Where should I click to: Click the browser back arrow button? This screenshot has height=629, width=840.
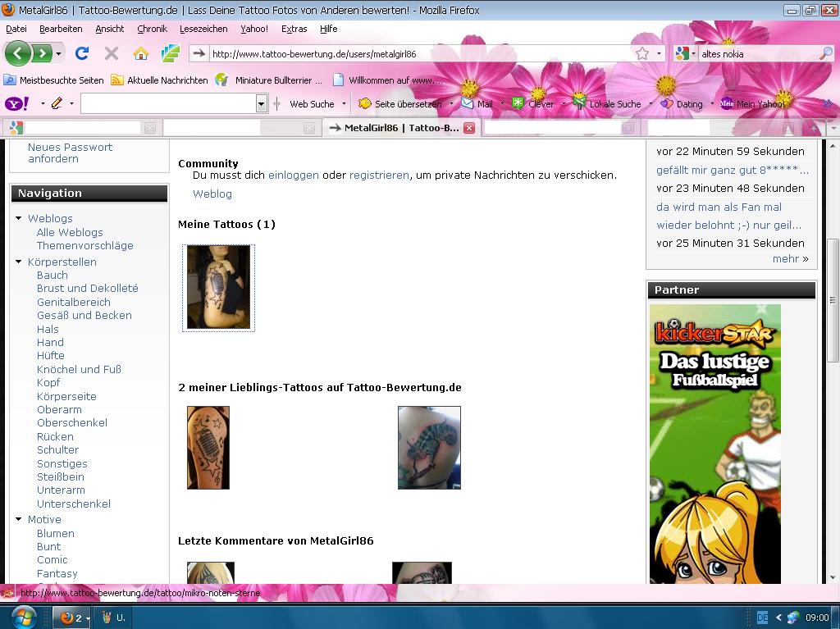point(18,53)
